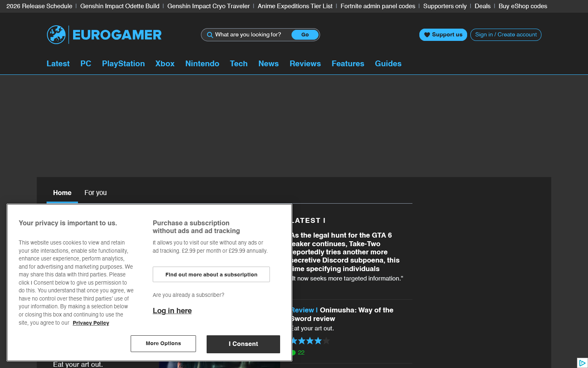Image resolution: width=588 pixels, height=368 pixels.
Task: Open the Privacy Policy link
Action: [x=91, y=323]
